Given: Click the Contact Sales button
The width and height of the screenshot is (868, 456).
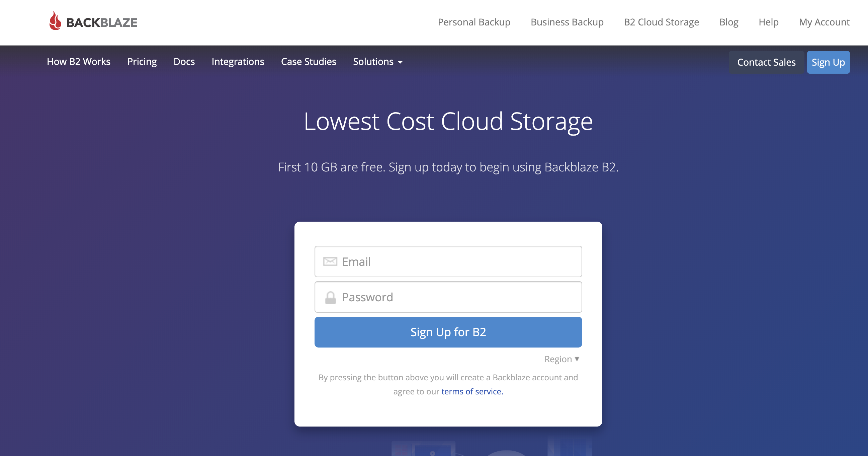Looking at the screenshot, I should click(766, 62).
